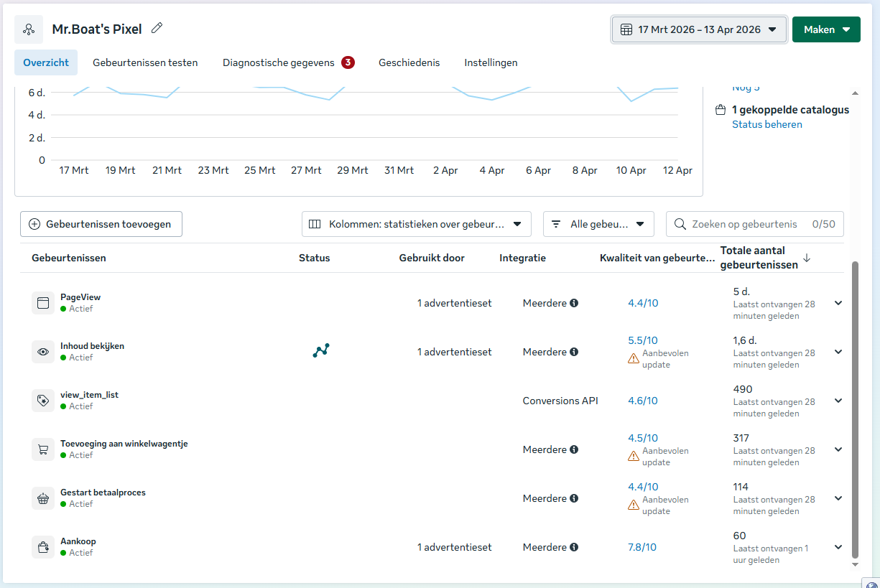This screenshot has height=588, width=880.
Task: Expand the Inhoud bekijken event row
Action: (838, 352)
